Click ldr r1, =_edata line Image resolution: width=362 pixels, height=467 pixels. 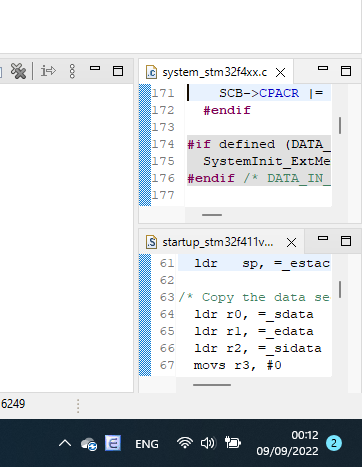tap(254, 331)
